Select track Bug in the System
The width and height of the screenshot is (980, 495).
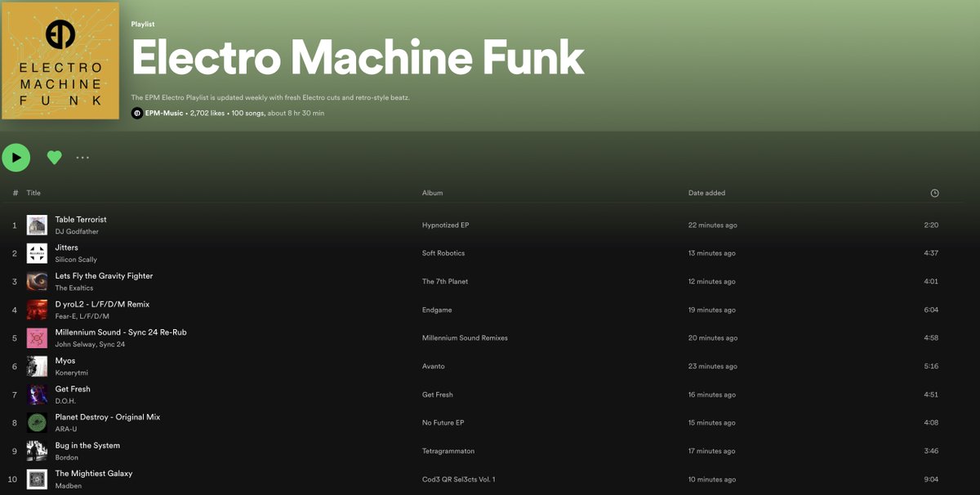tap(87, 445)
